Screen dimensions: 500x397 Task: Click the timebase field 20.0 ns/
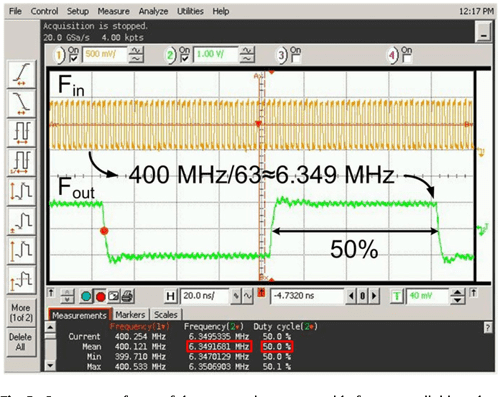point(205,296)
